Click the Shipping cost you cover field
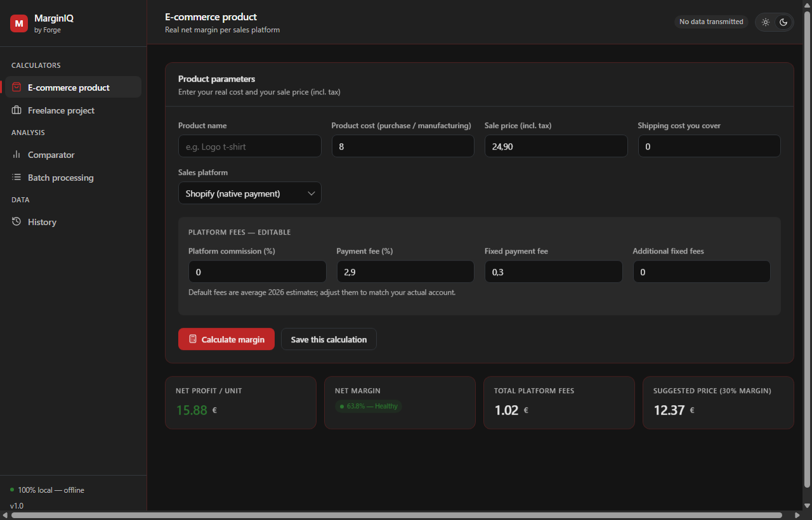 click(709, 146)
